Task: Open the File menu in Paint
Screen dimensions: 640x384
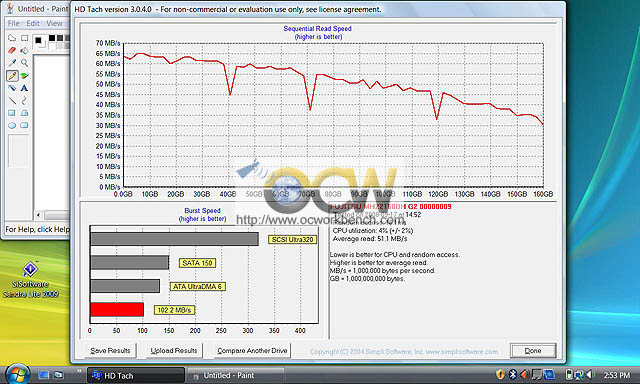Action: (13, 23)
